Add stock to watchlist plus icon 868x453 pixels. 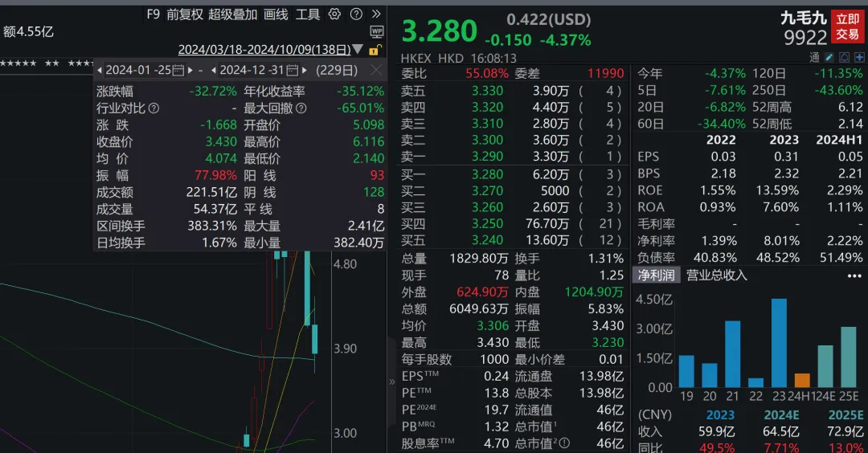coord(859,57)
